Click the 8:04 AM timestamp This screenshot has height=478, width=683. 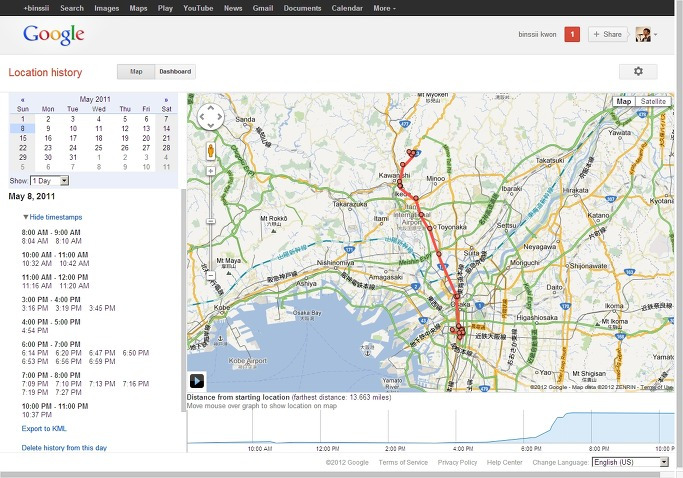[x=35, y=241]
